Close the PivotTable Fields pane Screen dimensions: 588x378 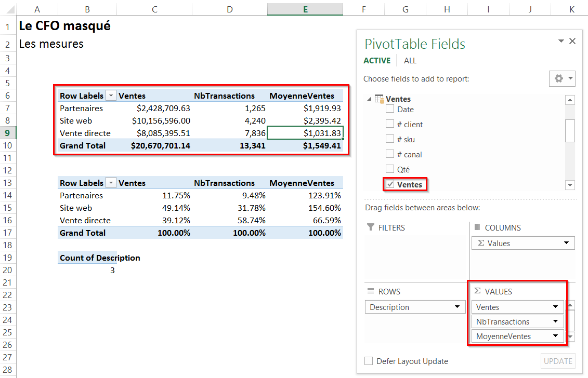pyautogui.click(x=572, y=41)
